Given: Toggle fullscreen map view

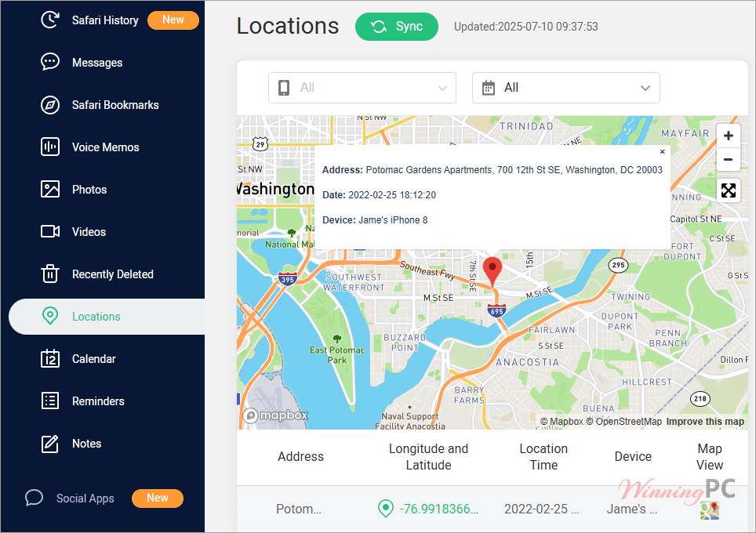Looking at the screenshot, I should tap(729, 190).
